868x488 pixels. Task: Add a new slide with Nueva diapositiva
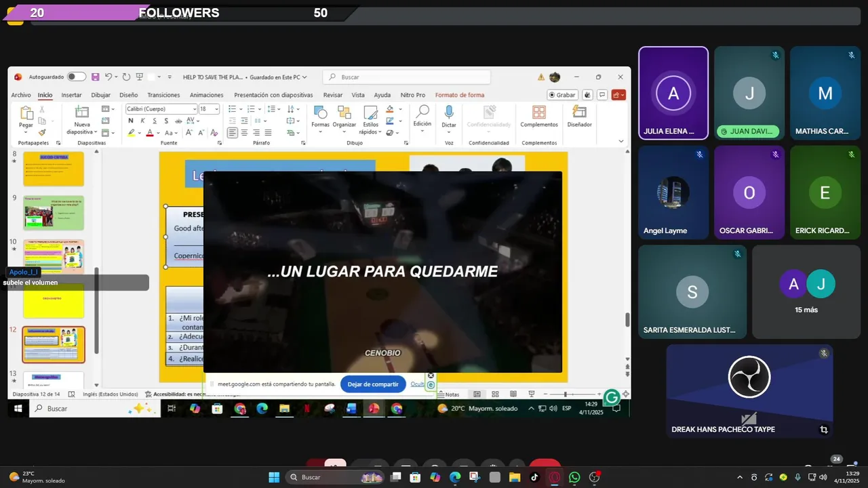82,121
